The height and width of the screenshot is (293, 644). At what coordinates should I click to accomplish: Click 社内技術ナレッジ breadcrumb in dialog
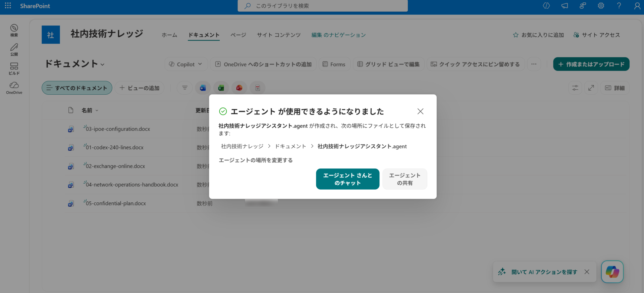242,146
